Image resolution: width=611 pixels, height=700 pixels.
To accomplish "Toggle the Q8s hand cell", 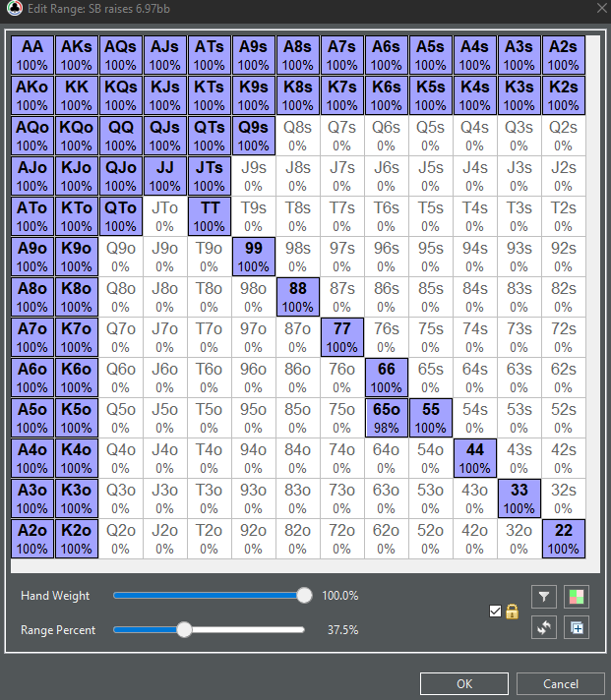I will [297, 136].
